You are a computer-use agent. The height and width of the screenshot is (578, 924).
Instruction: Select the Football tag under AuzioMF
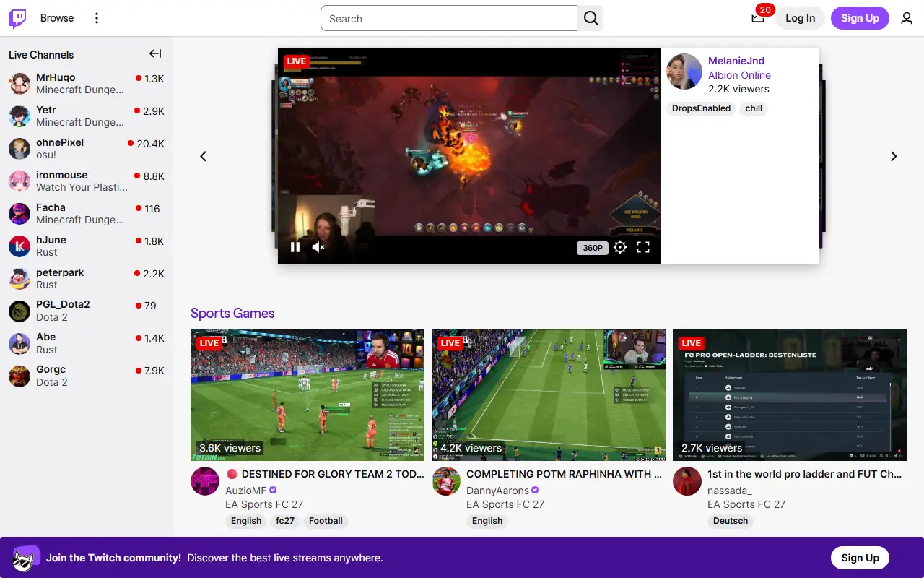point(326,521)
